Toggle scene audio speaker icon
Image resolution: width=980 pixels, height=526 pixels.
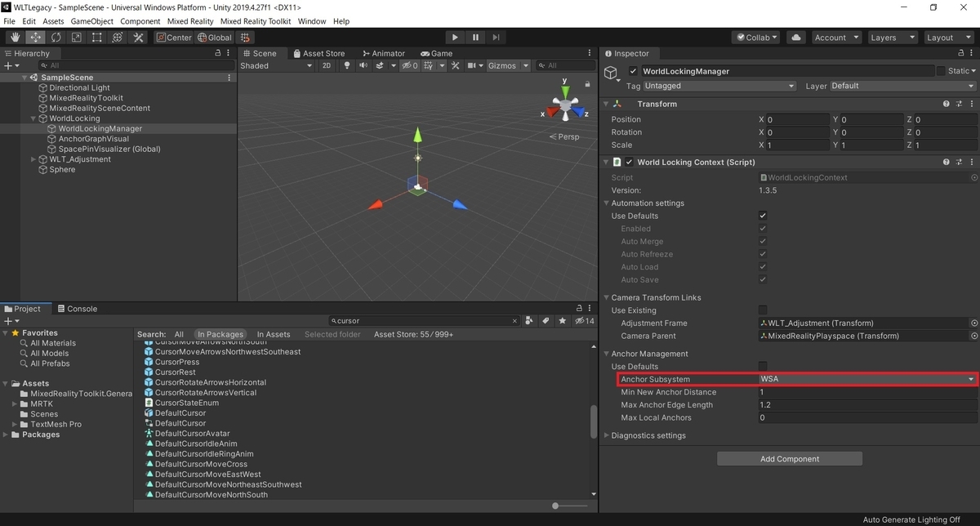[x=363, y=65]
